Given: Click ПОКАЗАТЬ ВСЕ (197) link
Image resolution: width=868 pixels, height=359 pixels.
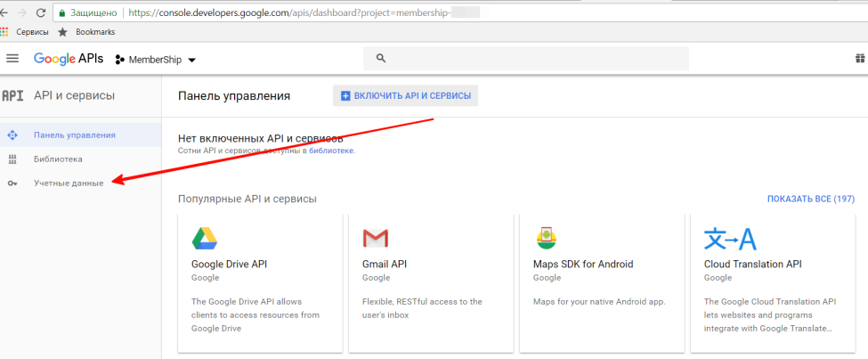Looking at the screenshot, I should pos(810,199).
